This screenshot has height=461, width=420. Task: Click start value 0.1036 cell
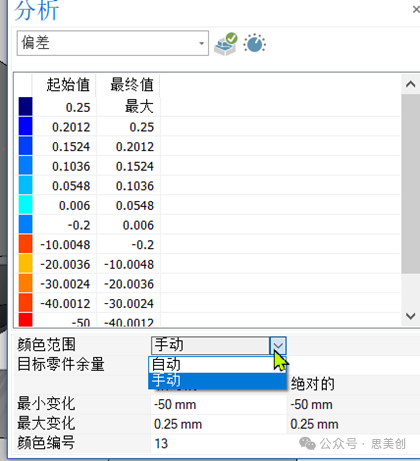coord(64,166)
